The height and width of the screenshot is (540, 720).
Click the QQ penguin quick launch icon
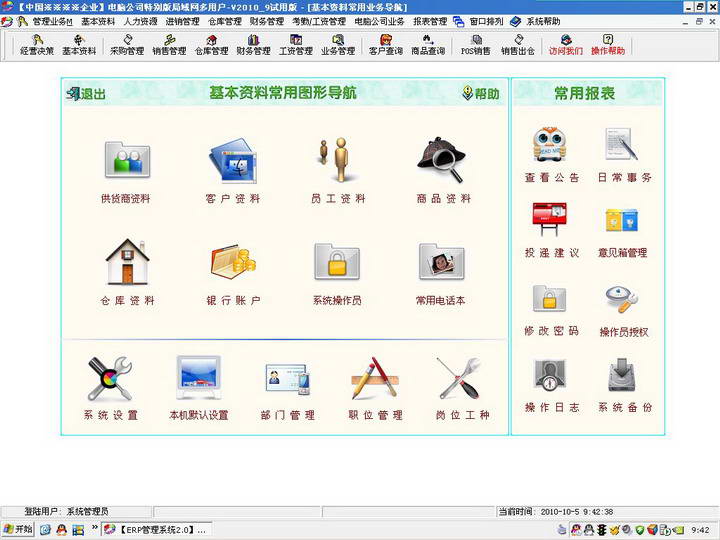point(62,530)
